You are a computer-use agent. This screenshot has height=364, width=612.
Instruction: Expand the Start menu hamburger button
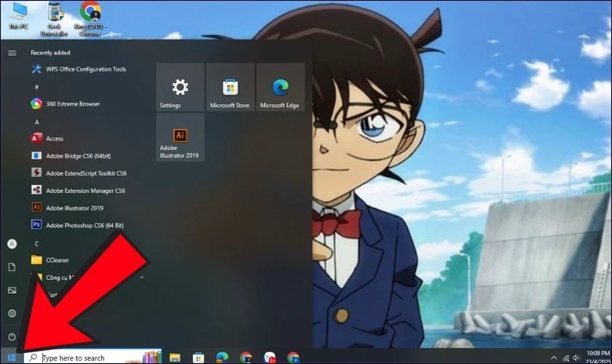click(x=12, y=52)
